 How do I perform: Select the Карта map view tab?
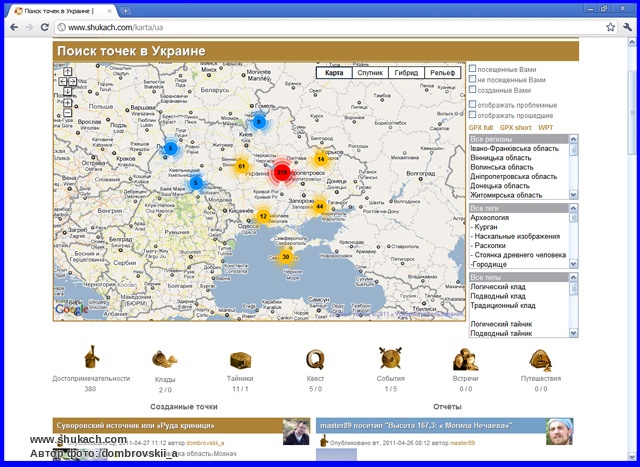[x=334, y=73]
